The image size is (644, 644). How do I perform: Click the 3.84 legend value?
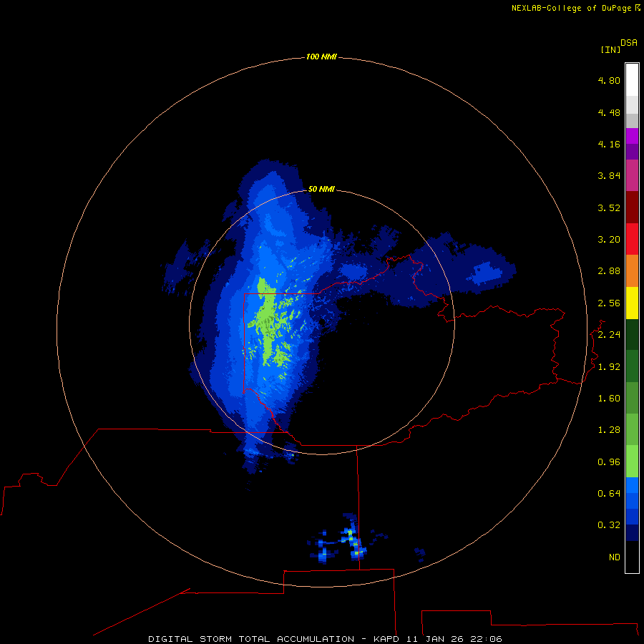609,176
